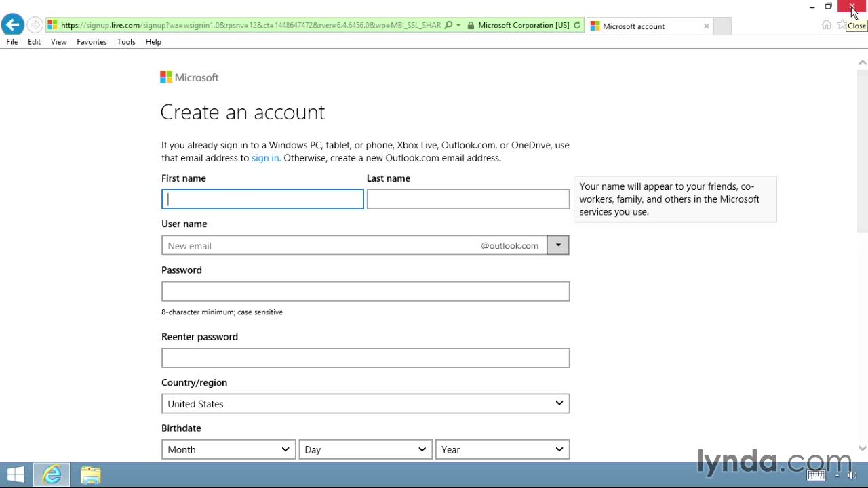Open the birthdate Month dropdown
This screenshot has height=488, width=868.
point(229,449)
